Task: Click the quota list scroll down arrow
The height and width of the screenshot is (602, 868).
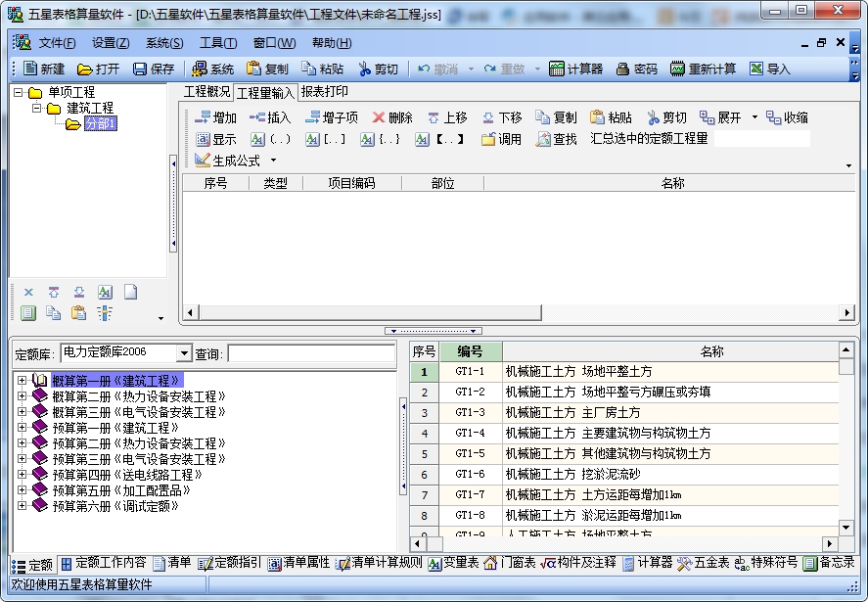Action: pyautogui.click(x=845, y=528)
